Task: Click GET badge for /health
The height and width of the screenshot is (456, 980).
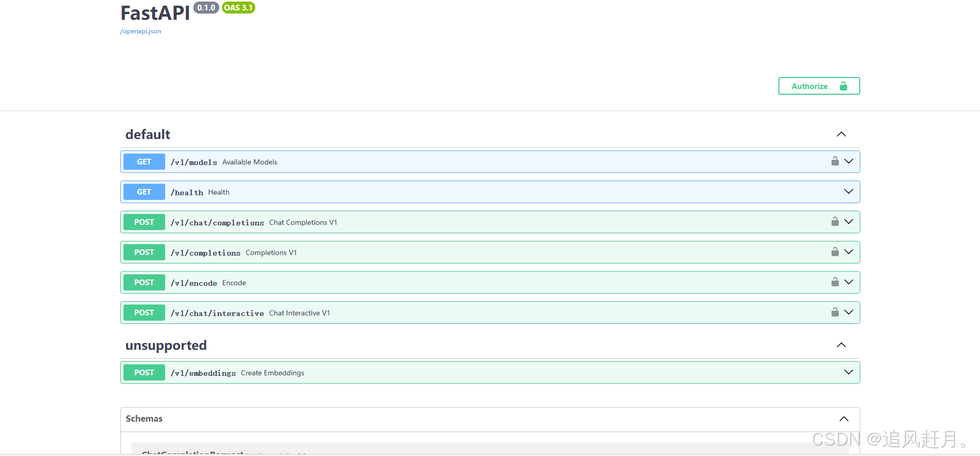Action: pyautogui.click(x=144, y=192)
